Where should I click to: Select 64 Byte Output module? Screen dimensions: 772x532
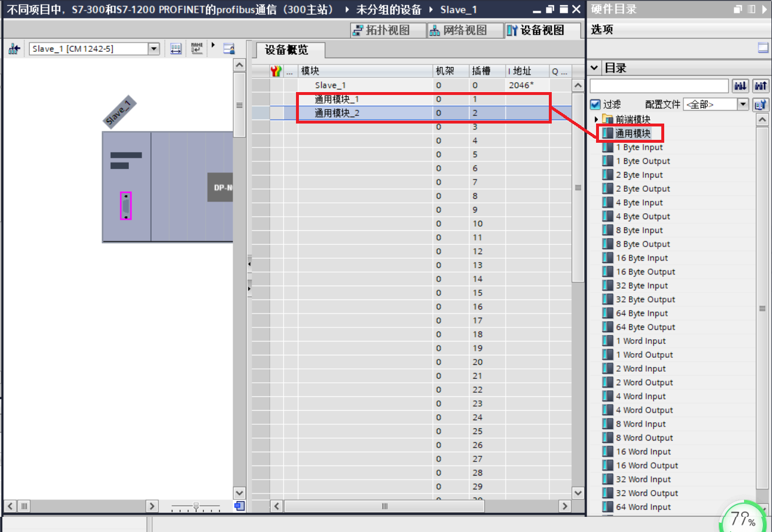tap(646, 327)
